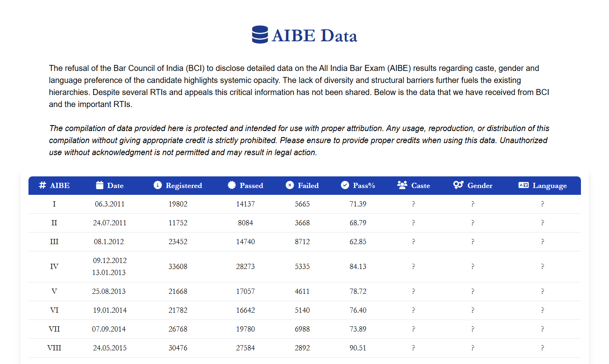Image resolution: width=609 pixels, height=364 pixels.
Task: Select the failed value 3668
Action: point(302,223)
